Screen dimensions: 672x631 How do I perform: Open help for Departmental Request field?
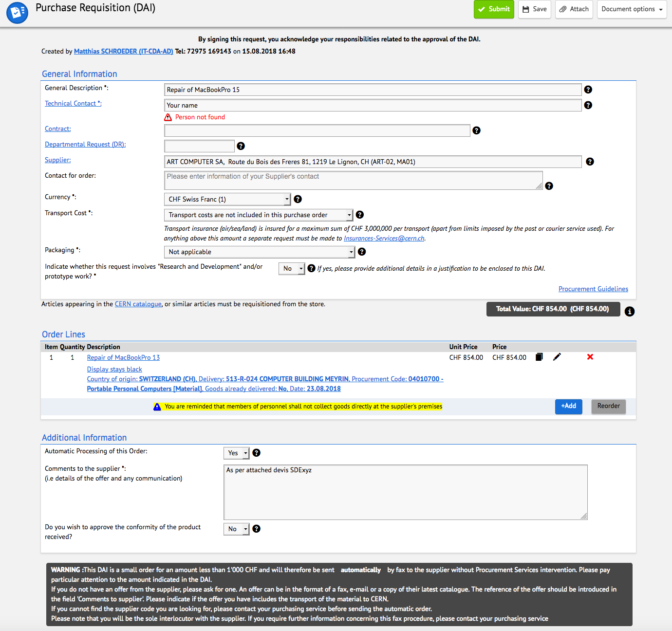(x=241, y=146)
